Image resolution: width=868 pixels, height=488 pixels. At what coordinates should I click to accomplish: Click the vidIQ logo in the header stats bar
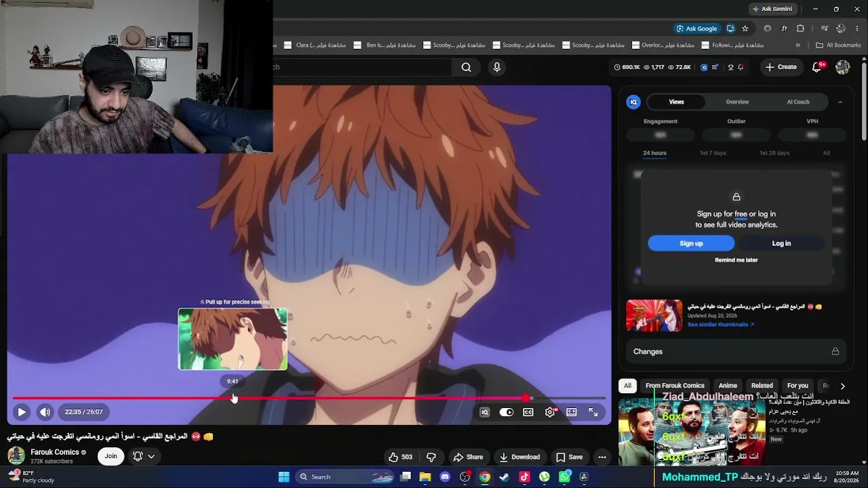click(704, 67)
